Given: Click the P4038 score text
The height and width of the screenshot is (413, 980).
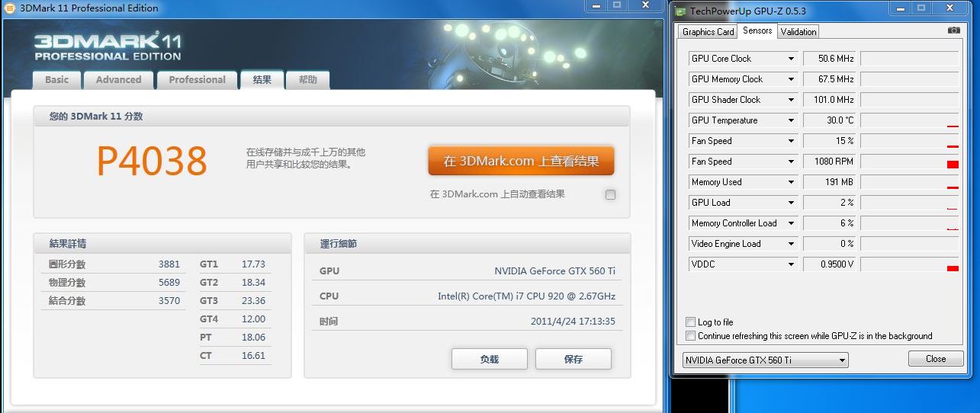Looking at the screenshot, I should 152,161.
